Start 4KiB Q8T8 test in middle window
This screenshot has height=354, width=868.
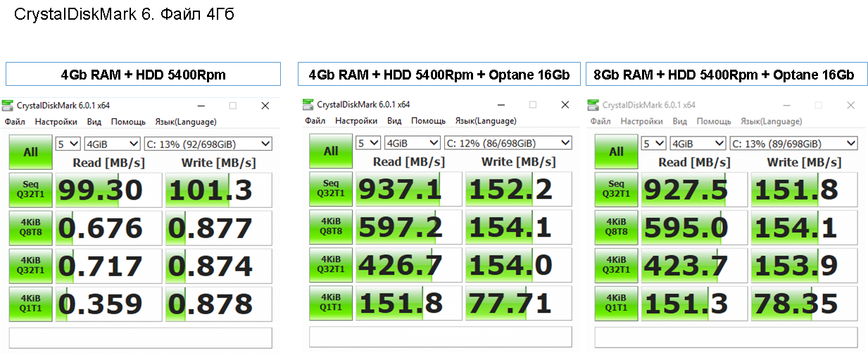[331, 227]
